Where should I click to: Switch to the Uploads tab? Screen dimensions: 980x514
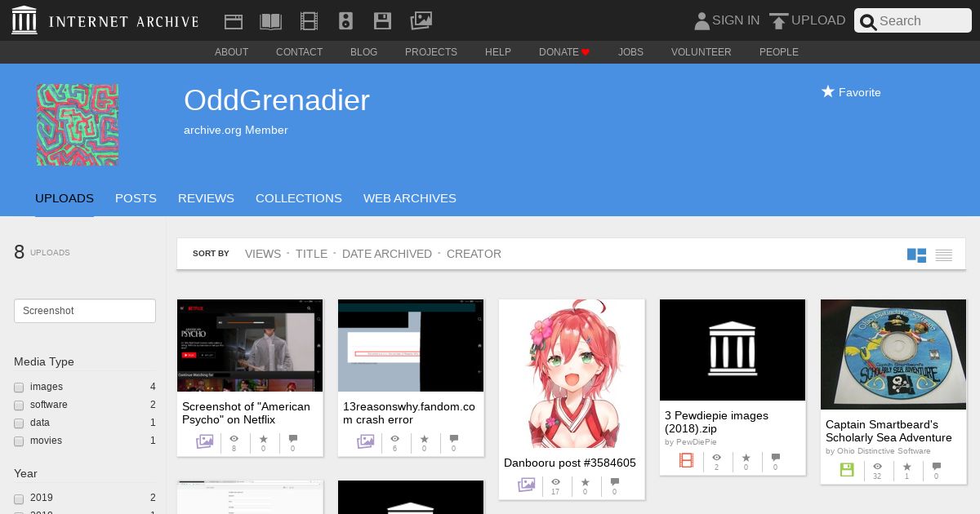[65, 198]
